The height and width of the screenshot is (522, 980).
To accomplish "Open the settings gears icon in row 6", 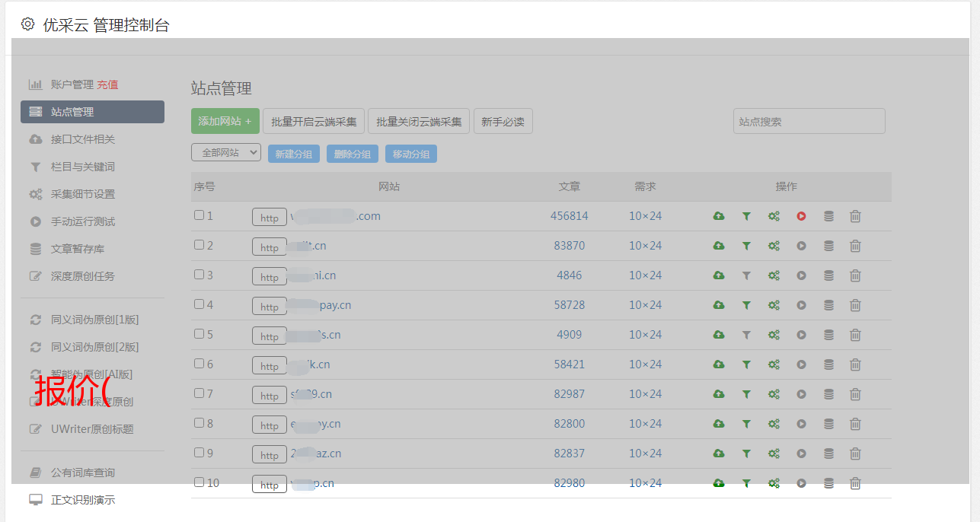I will point(774,365).
